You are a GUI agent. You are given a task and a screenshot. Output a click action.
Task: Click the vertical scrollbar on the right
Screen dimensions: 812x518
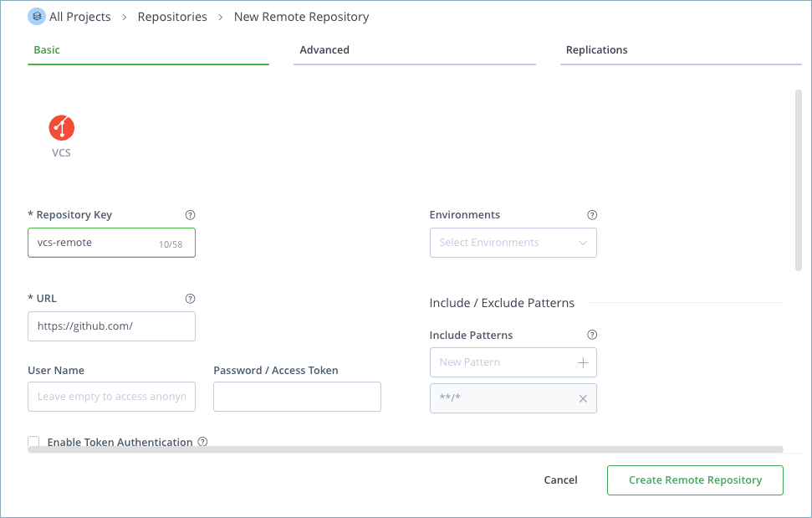point(797,184)
